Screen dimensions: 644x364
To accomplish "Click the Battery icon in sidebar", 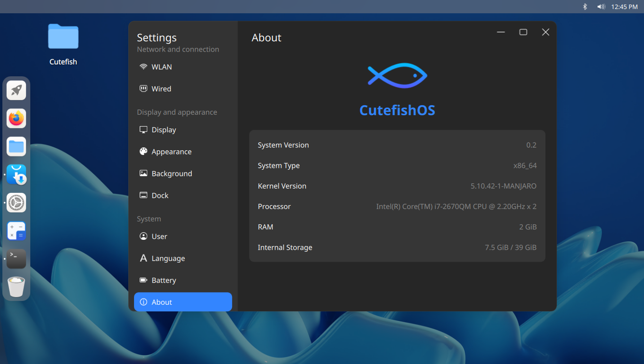I will click(x=143, y=280).
